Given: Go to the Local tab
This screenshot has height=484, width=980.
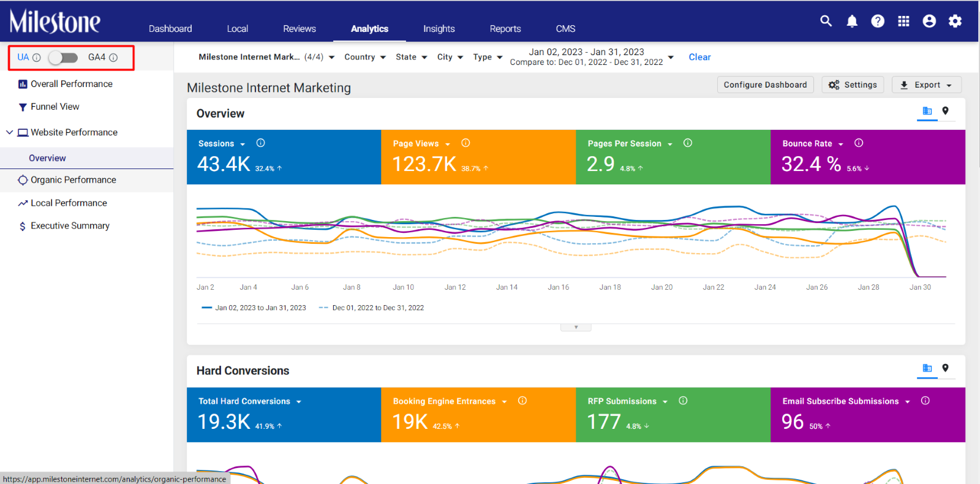Looking at the screenshot, I should tap(238, 29).
